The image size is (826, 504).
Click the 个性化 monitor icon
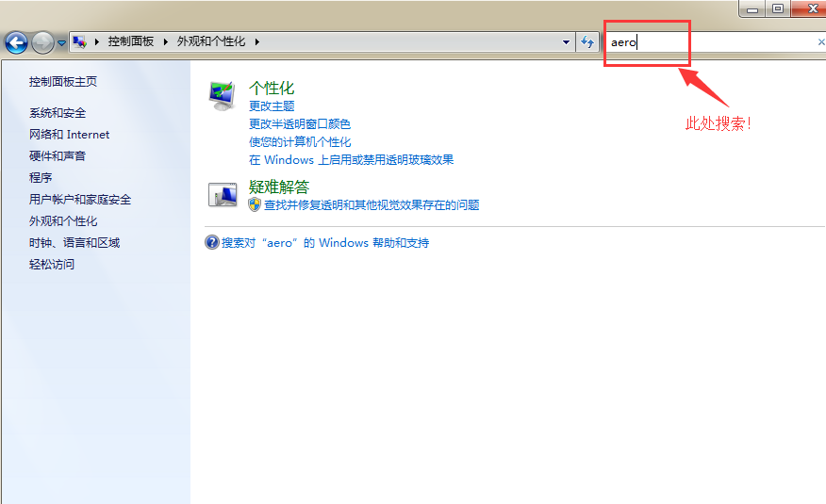(223, 96)
